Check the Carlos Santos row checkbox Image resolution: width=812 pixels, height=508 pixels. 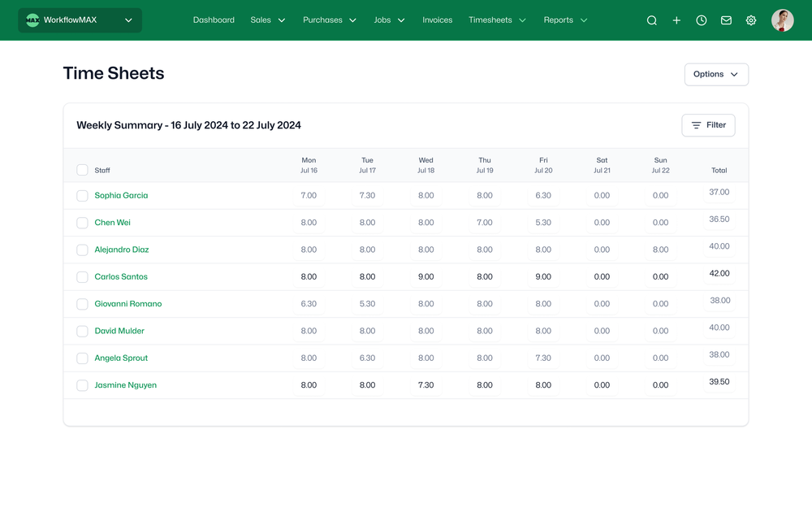point(82,277)
